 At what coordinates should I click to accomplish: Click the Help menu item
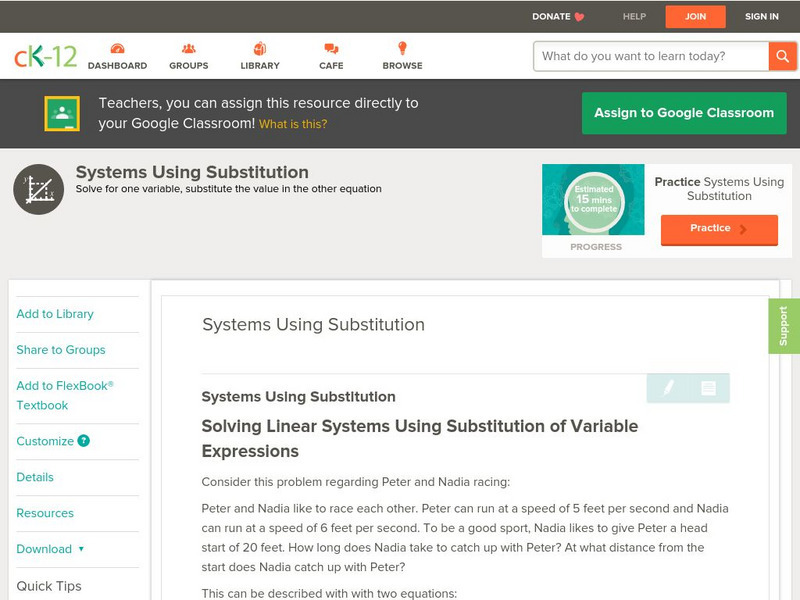tap(634, 16)
